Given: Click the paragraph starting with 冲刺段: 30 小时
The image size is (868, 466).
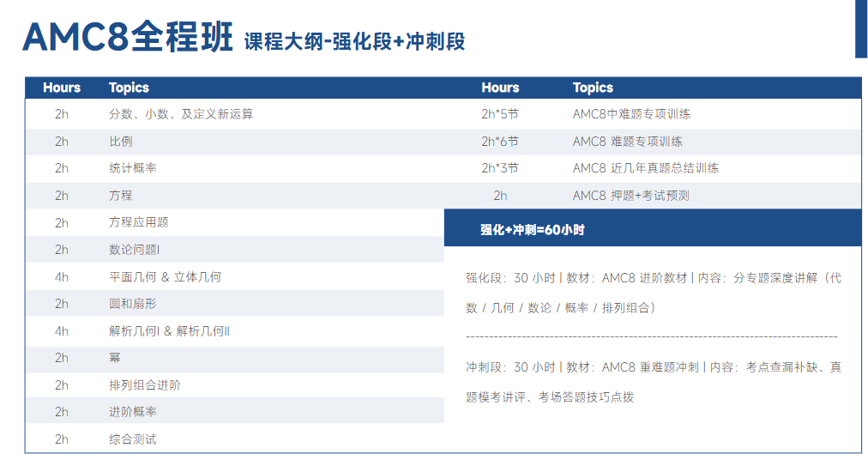Looking at the screenshot, I should pos(654,382).
